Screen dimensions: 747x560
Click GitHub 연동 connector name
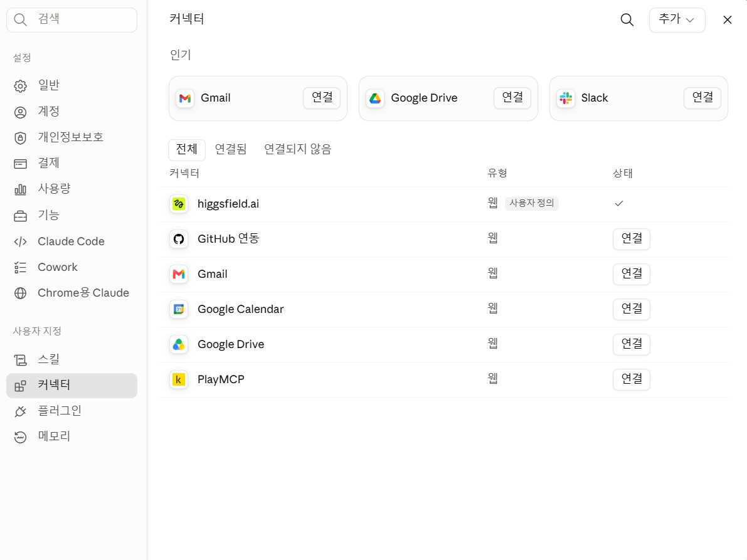point(228,238)
